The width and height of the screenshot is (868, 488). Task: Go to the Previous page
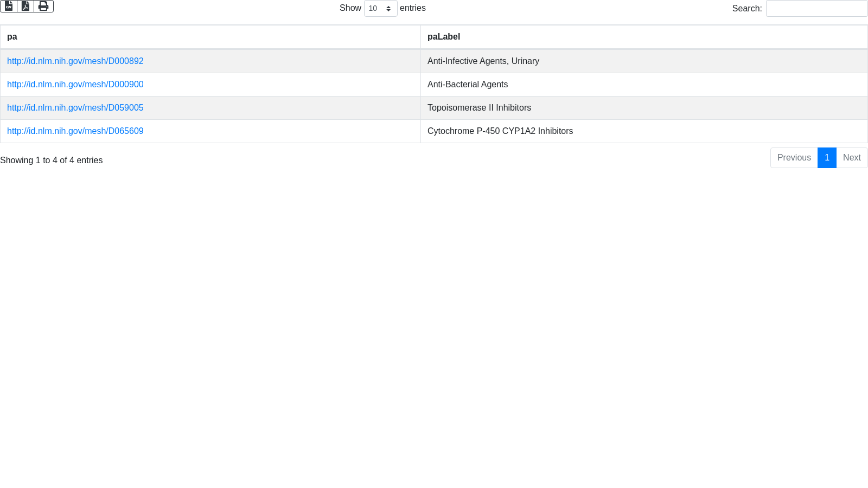point(794,158)
